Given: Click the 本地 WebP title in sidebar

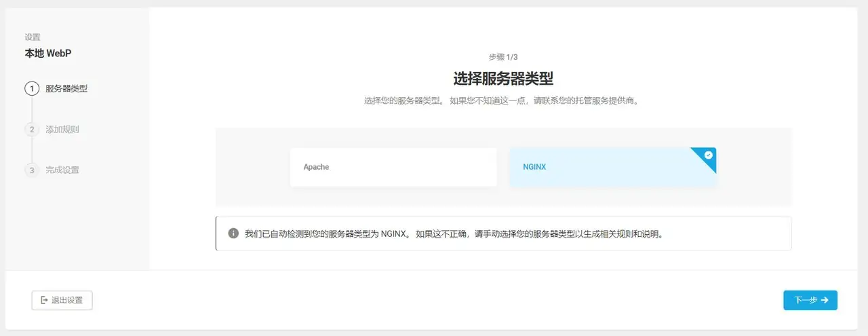Looking at the screenshot, I should click(x=48, y=53).
